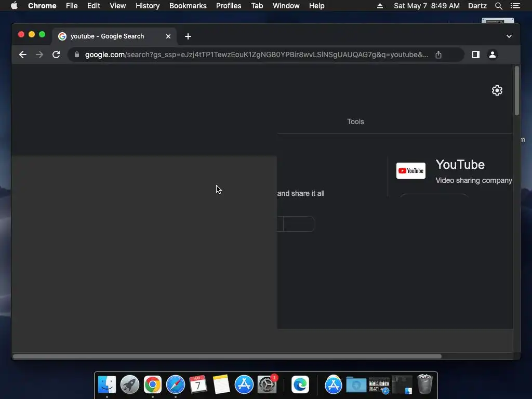Image resolution: width=532 pixels, height=399 pixels.
Task: Open Microsoft Edge from the dock
Action: pos(300,385)
